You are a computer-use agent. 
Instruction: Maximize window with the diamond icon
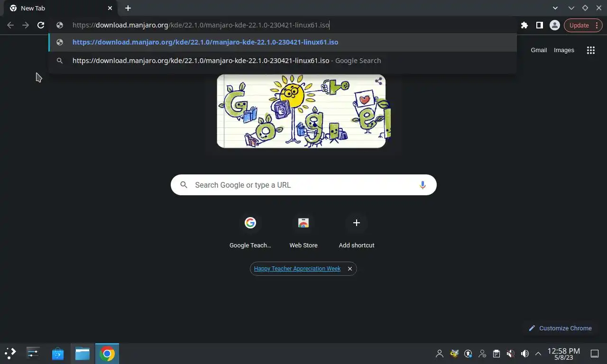(585, 8)
